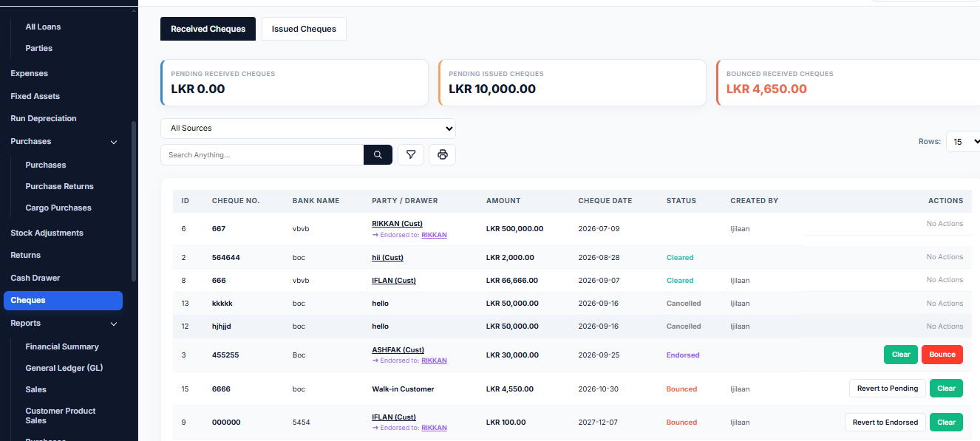980x441 pixels.
Task: Go to Stock Adjustments page
Action: [x=47, y=233]
